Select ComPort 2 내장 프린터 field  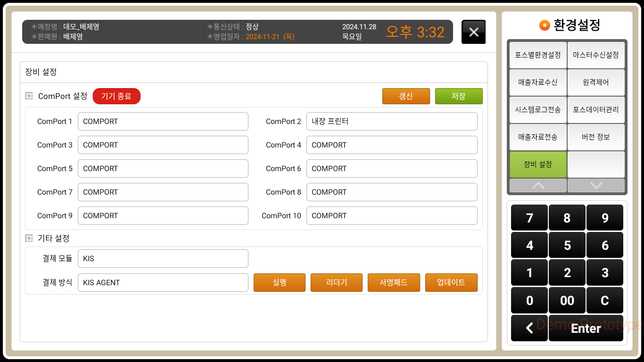391,121
